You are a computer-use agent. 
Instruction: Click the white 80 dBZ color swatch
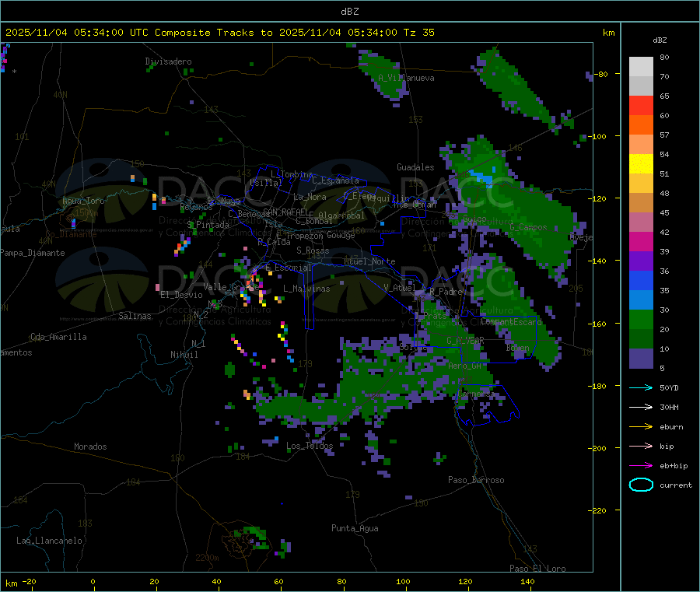point(641,67)
